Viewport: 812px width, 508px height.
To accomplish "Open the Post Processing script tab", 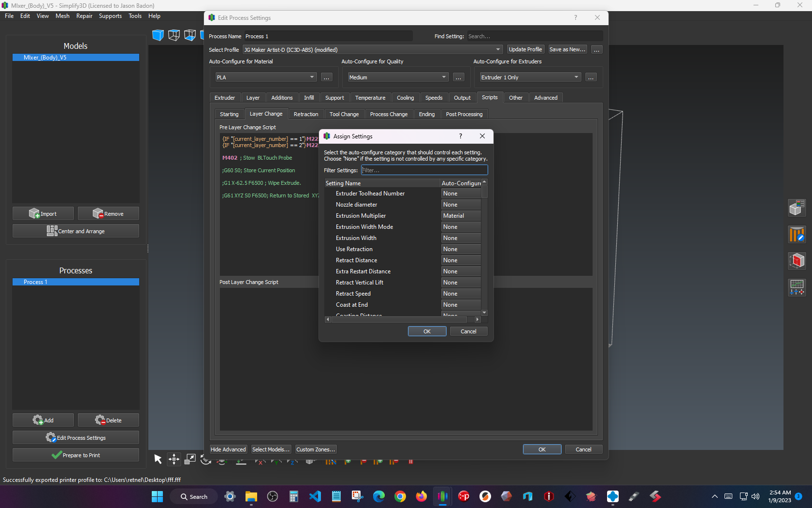I will click(x=464, y=114).
